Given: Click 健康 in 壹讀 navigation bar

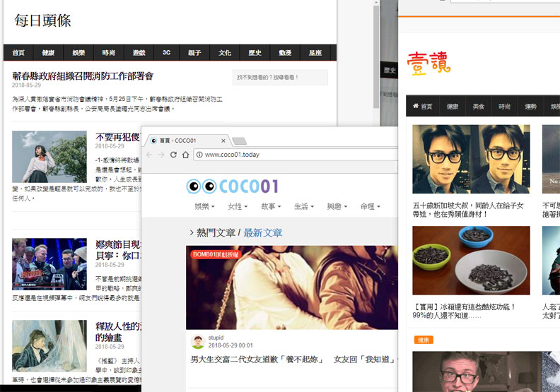Looking at the screenshot, I should click(453, 106).
